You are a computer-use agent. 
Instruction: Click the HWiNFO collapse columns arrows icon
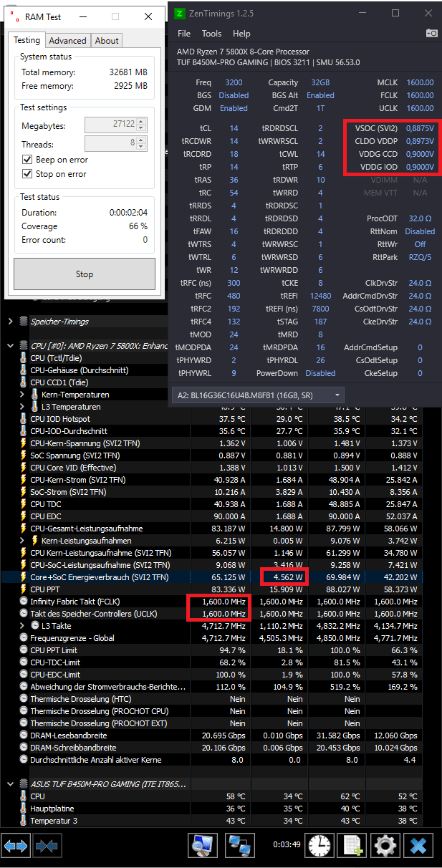point(47,845)
